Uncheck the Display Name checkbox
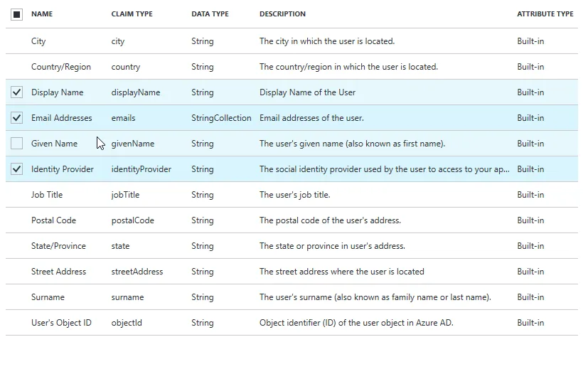Image resolution: width=588 pixels, height=374 pixels. click(x=17, y=92)
